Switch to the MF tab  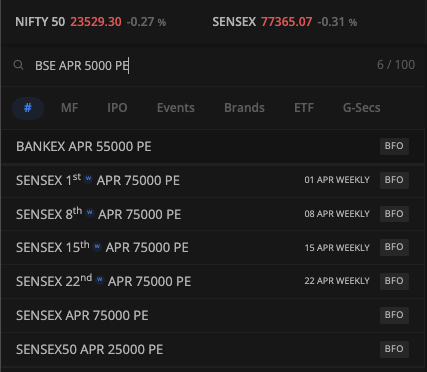click(x=70, y=108)
